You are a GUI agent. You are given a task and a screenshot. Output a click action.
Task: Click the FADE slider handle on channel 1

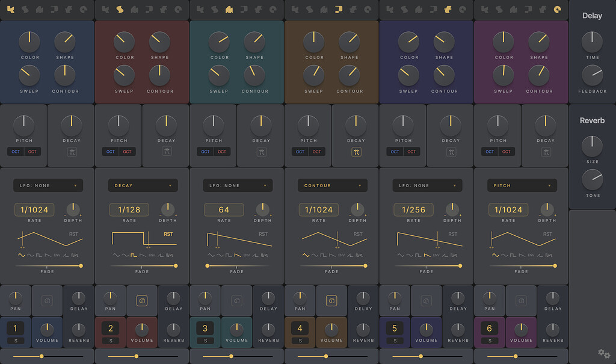tap(81, 265)
